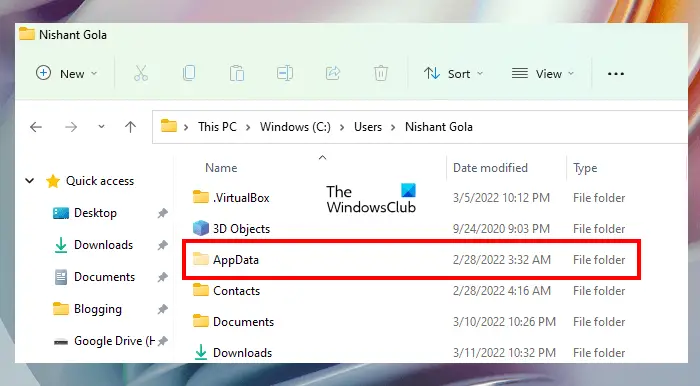Viewport: 700px width, 386px height.
Task: Open Documents in Quick access sidebar
Action: point(104,277)
